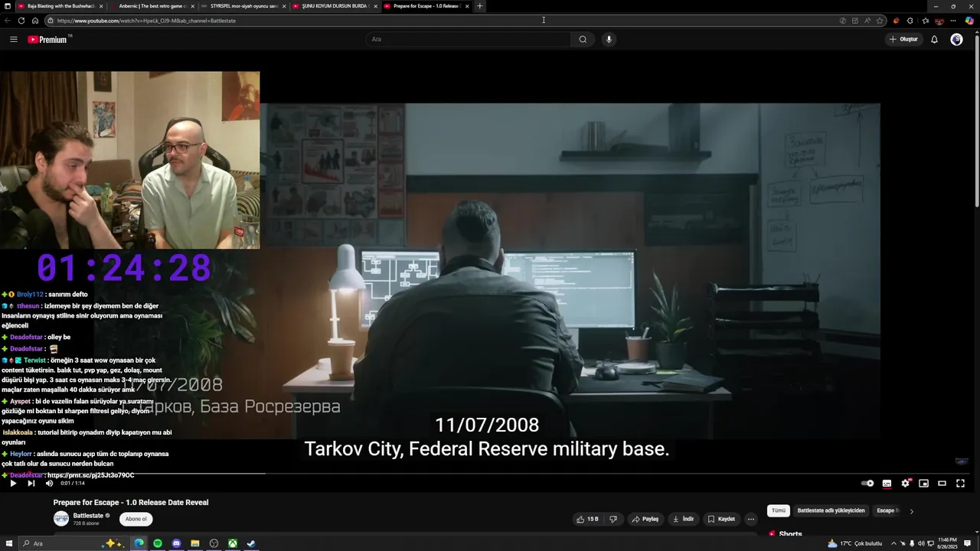Open the taskbar clock and date
This screenshot has height=551, width=980.
[x=948, y=543]
